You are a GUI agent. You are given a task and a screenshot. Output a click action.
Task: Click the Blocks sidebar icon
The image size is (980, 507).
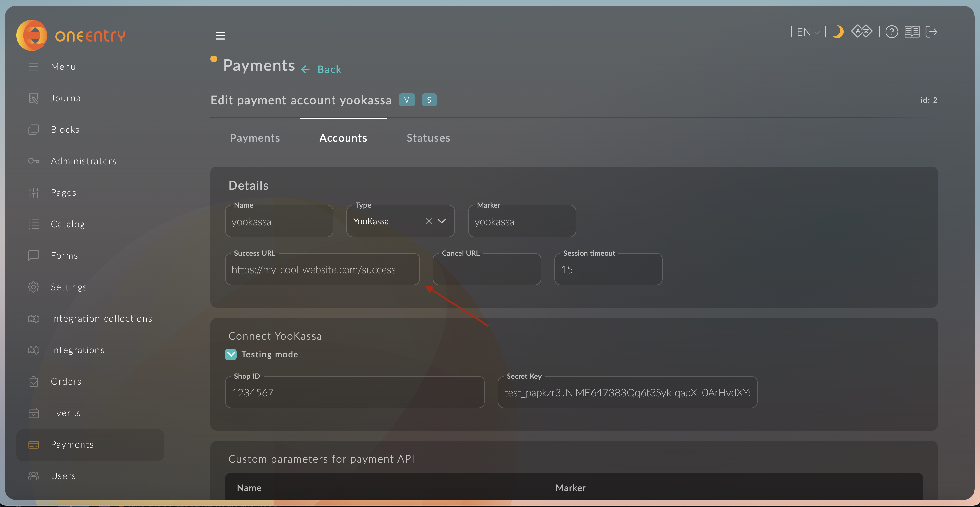[33, 130]
